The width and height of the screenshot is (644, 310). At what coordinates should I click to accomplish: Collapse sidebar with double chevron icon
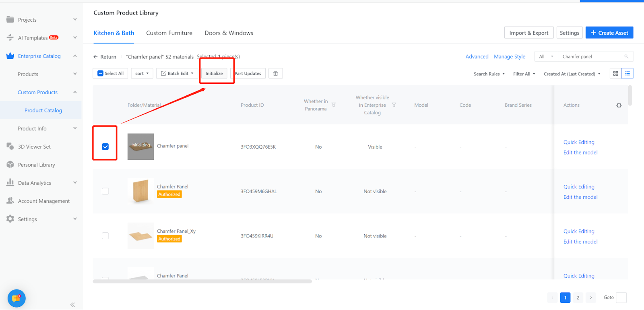click(x=72, y=305)
